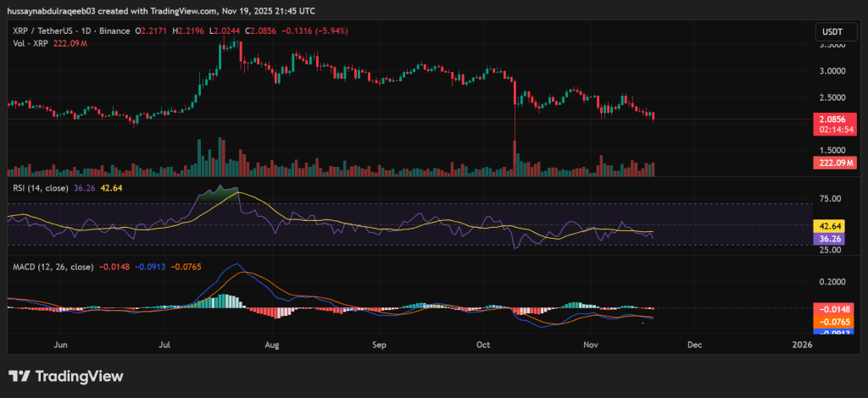Click the tall October volume spike bar
Image resolution: width=868 pixels, height=398 pixels.
(x=515, y=157)
